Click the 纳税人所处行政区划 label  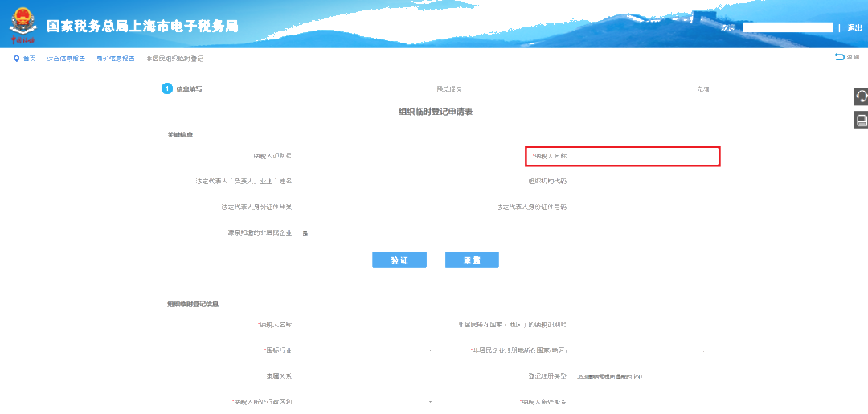point(262,401)
